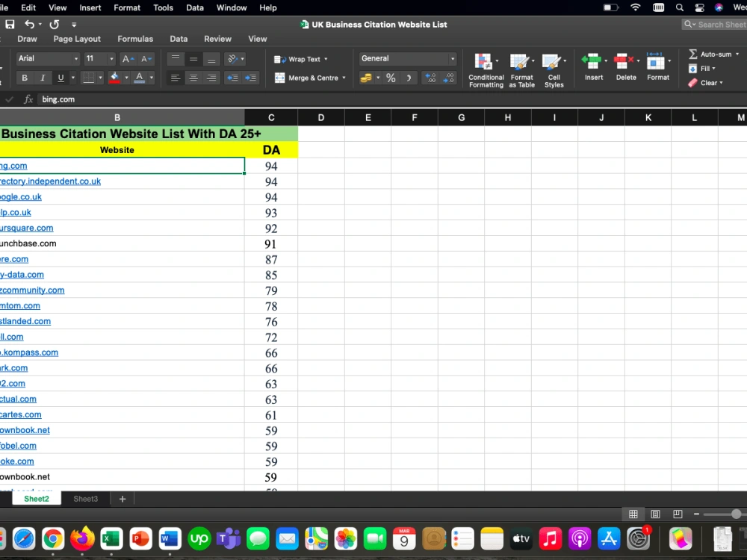Apply red fill colour to cell
Viewport: 747px width, 560px height.
point(114,78)
